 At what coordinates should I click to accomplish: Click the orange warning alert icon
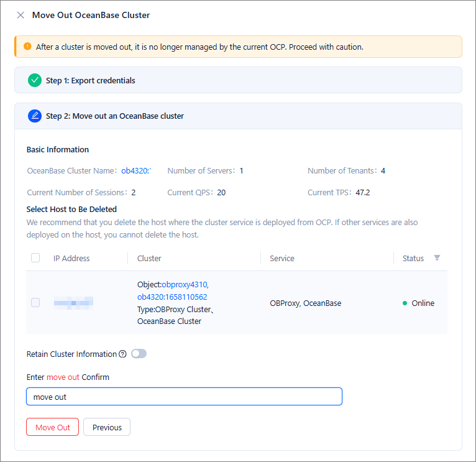click(27, 47)
